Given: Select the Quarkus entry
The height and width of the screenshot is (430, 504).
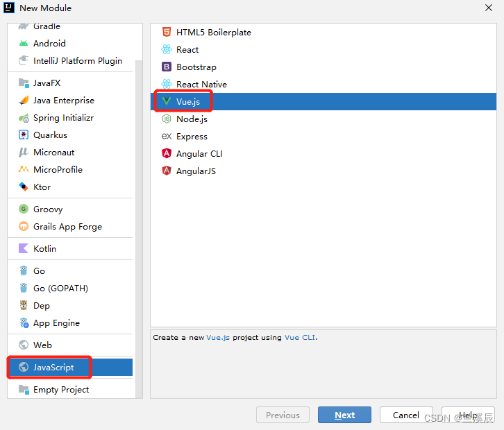Looking at the screenshot, I should tap(71, 135).
